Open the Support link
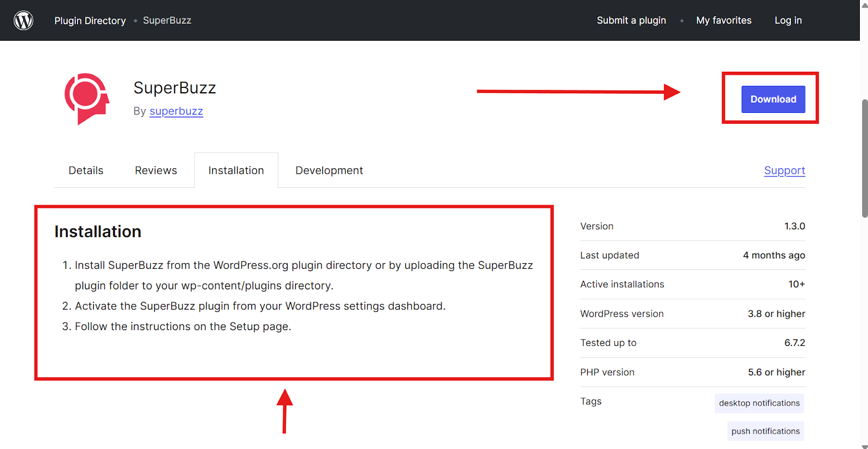 (x=784, y=170)
